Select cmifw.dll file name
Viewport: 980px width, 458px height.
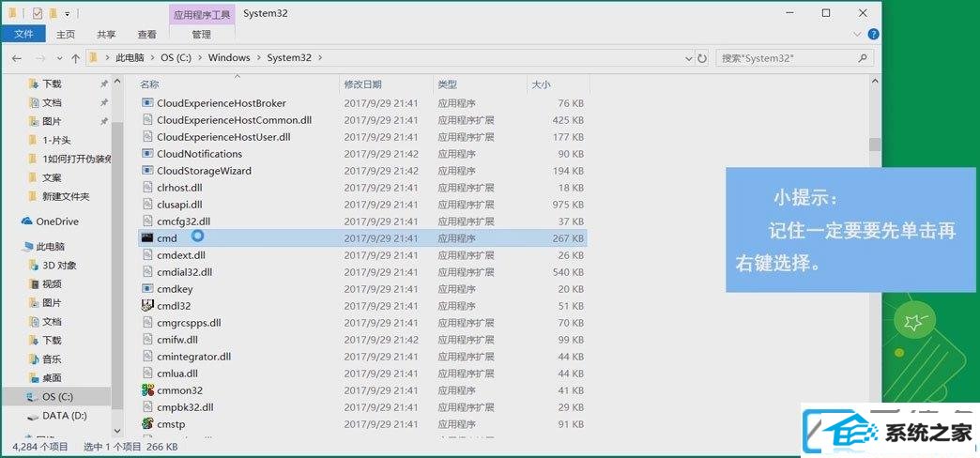(x=177, y=340)
